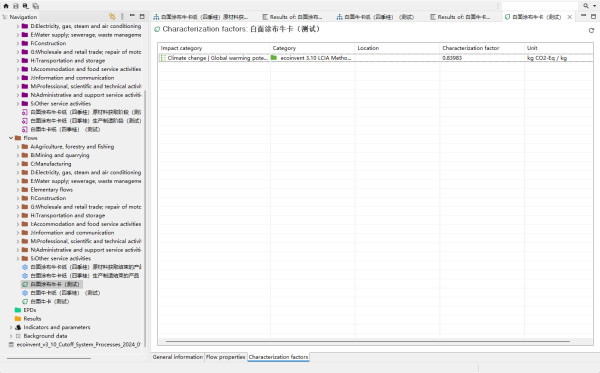The image size is (600, 373).
Task: Click the magnifier search icon at top right
Action: coord(586,6)
